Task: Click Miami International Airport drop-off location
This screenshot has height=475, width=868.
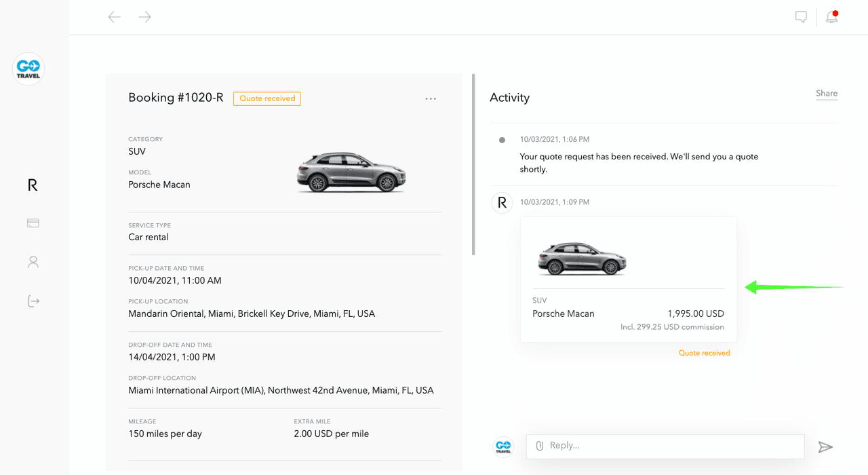Action: click(281, 390)
